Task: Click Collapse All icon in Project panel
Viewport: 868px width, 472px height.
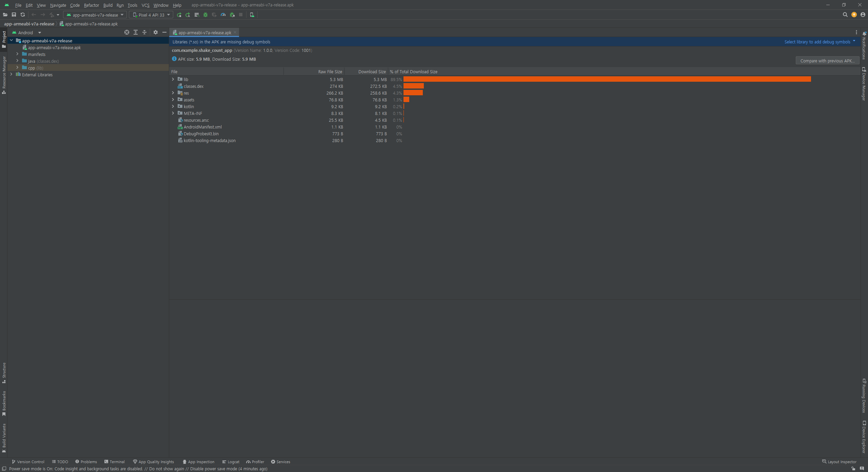Action: (144, 33)
